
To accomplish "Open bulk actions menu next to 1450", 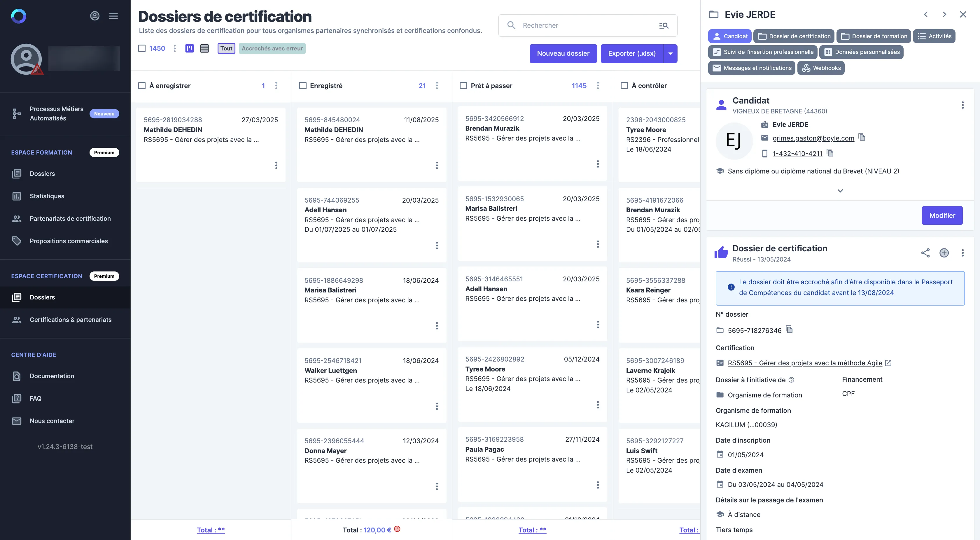I will (175, 48).
